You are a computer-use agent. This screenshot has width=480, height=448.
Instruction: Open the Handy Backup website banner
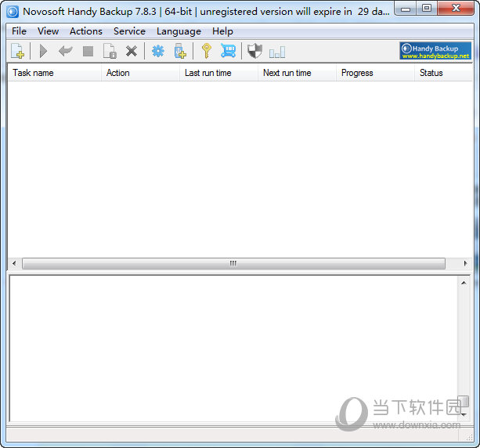point(435,51)
